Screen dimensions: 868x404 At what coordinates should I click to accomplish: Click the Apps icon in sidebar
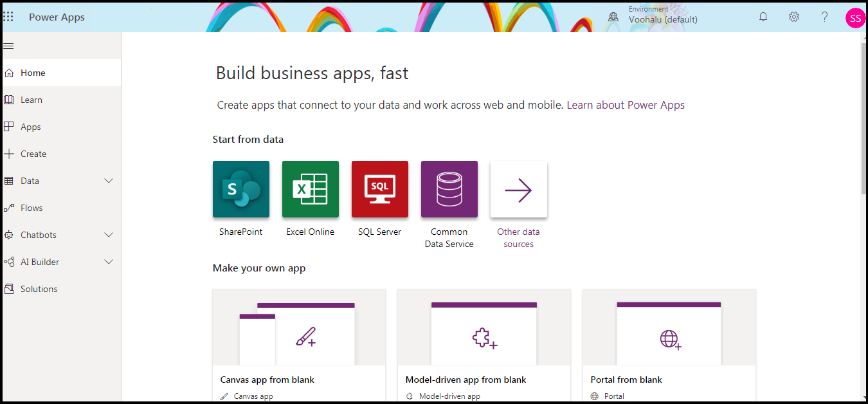pyautogui.click(x=9, y=127)
